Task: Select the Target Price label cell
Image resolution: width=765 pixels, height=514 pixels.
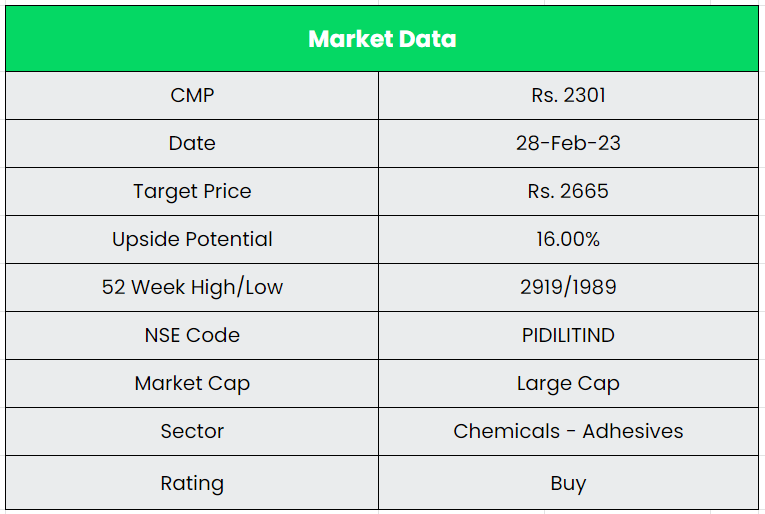Action: (192, 191)
